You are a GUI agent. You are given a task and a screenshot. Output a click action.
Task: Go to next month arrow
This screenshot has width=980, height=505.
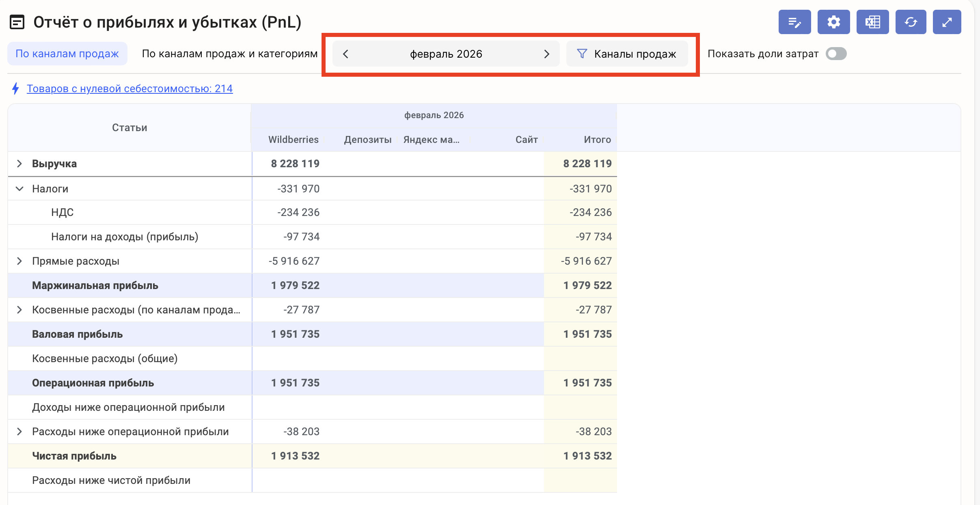click(546, 54)
